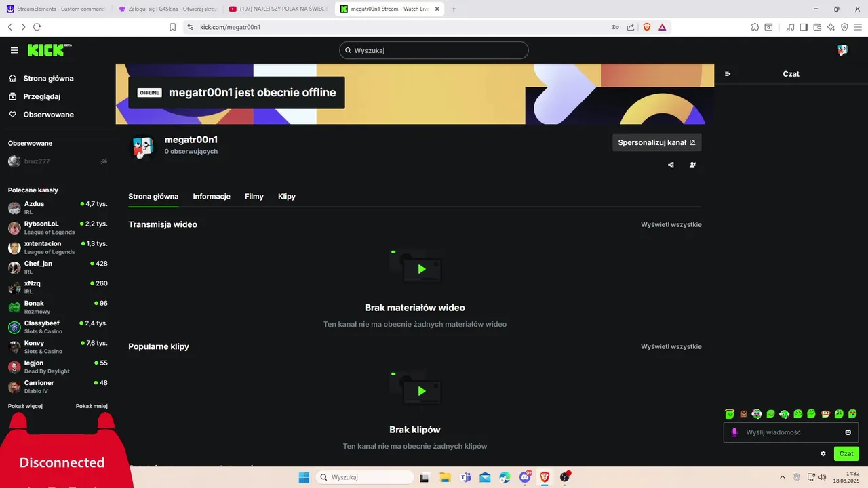868x488 pixels.
Task: Click Spersonalizuj kanał button
Action: pos(657,142)
